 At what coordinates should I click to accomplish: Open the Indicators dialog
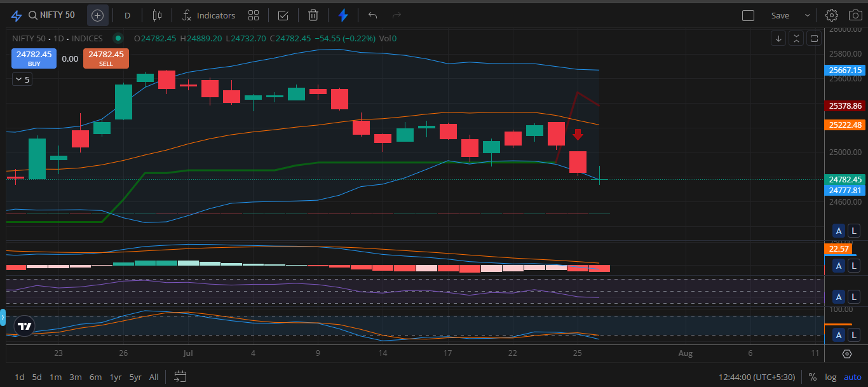click(x=208, y=15)
